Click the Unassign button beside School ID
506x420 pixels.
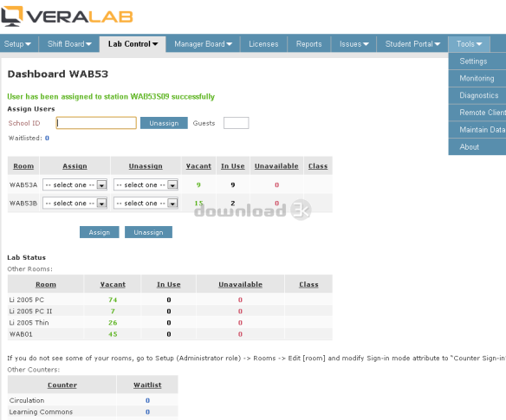[x=164, y=123]
